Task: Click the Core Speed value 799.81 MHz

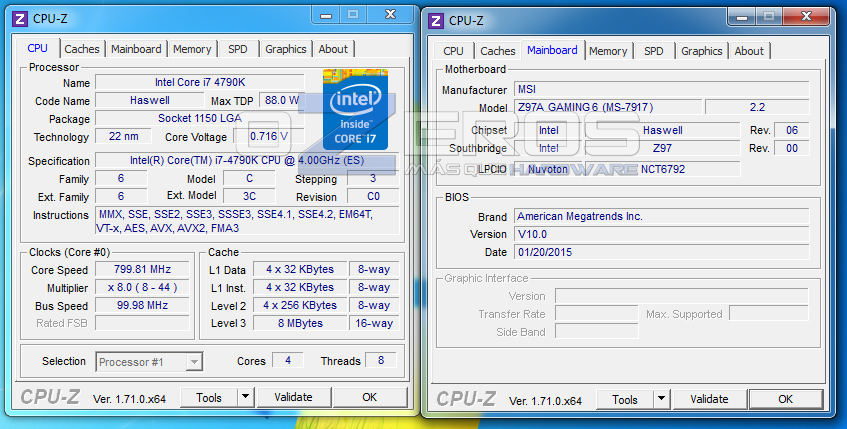Action: [x=142, y=270]
